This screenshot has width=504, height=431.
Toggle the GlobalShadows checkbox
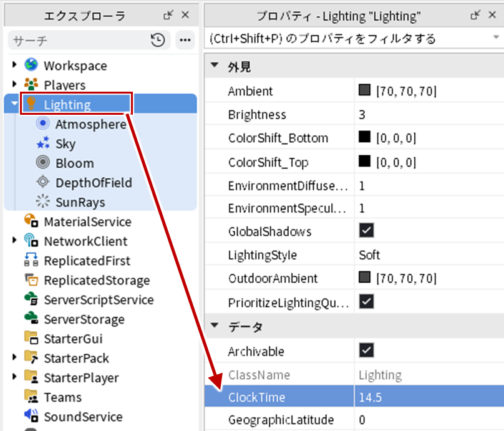366,230
